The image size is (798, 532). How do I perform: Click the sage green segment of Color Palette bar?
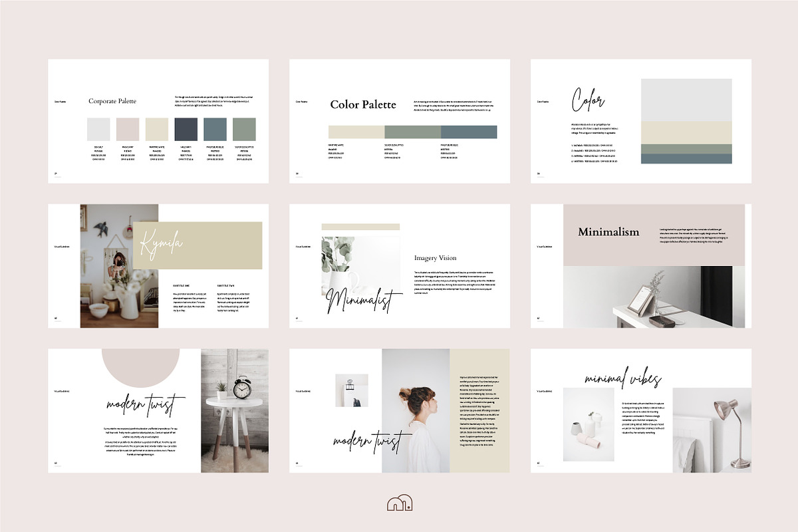(412, 132)
